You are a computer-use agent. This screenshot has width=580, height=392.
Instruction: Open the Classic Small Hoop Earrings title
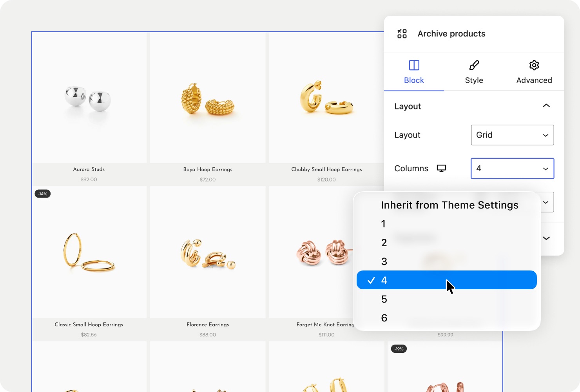click(89, 325)
